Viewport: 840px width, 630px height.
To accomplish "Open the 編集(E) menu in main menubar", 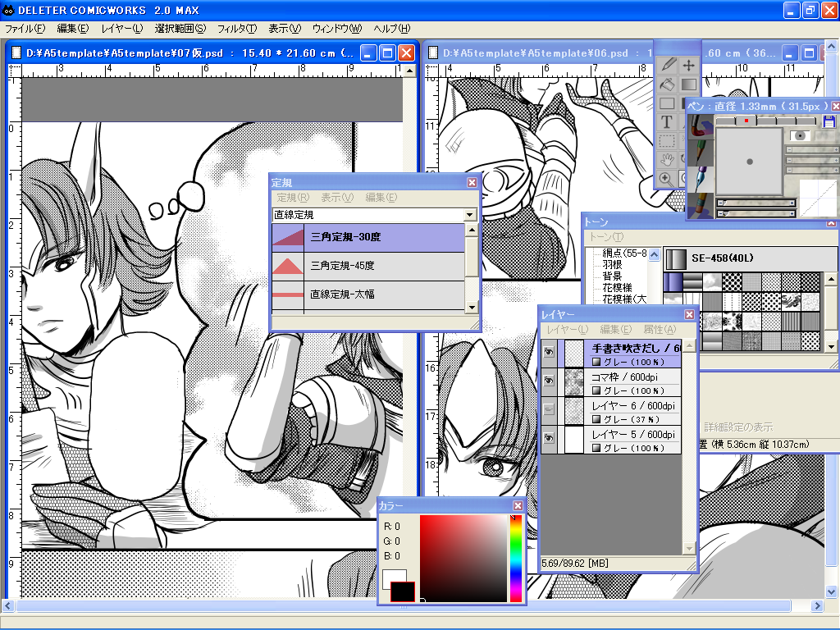I will [x=72, y=29].
